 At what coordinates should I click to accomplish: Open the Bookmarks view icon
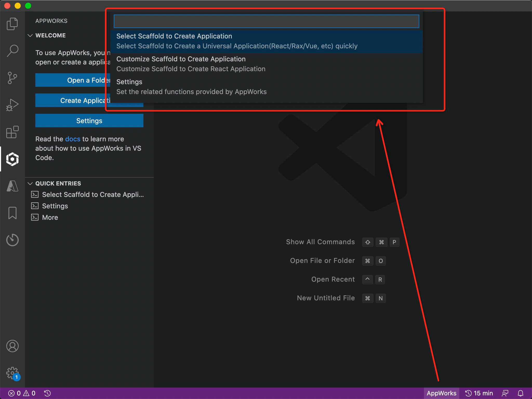(x=12, y=213)
